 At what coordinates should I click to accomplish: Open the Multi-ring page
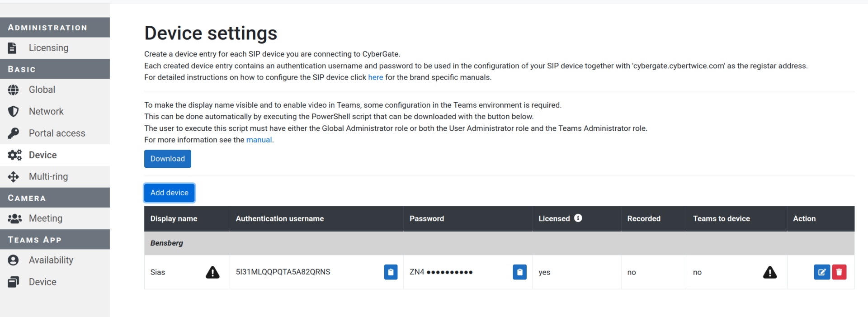[55, 177]
